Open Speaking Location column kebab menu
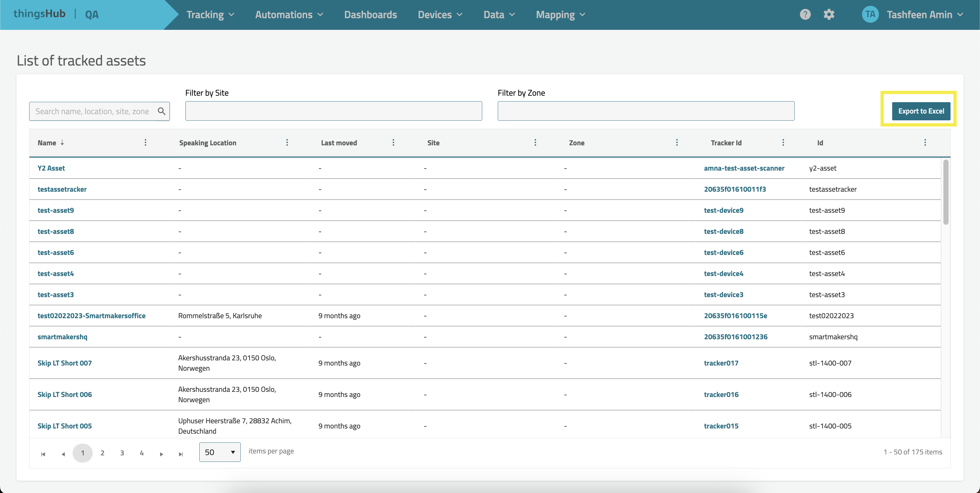Screen dimensions: 980x493 coord(287,142)
